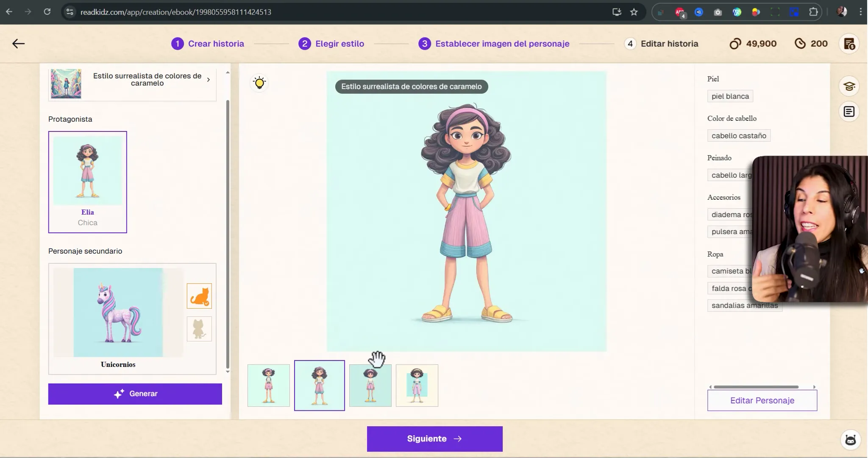Select the orange realistic cat style toggle

(199, 296)
